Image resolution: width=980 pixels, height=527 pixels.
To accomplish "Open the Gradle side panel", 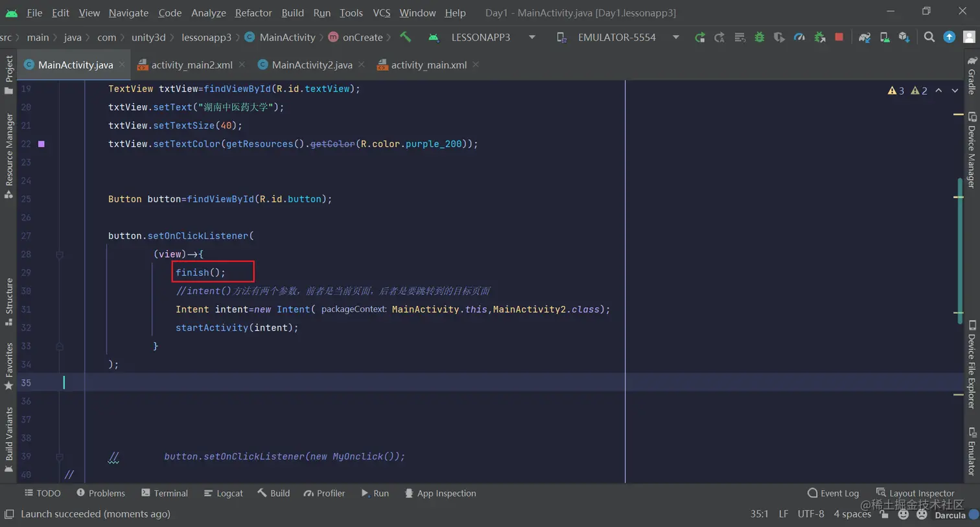I will click(x=972, y=75).
